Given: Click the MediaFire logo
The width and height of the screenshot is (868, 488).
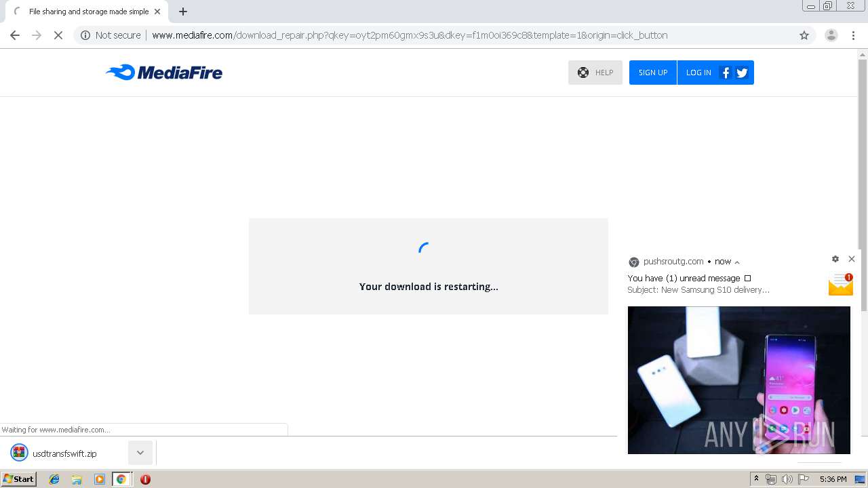Looking at the screenshot, I should pyautogui.click(x=164, y=72).
